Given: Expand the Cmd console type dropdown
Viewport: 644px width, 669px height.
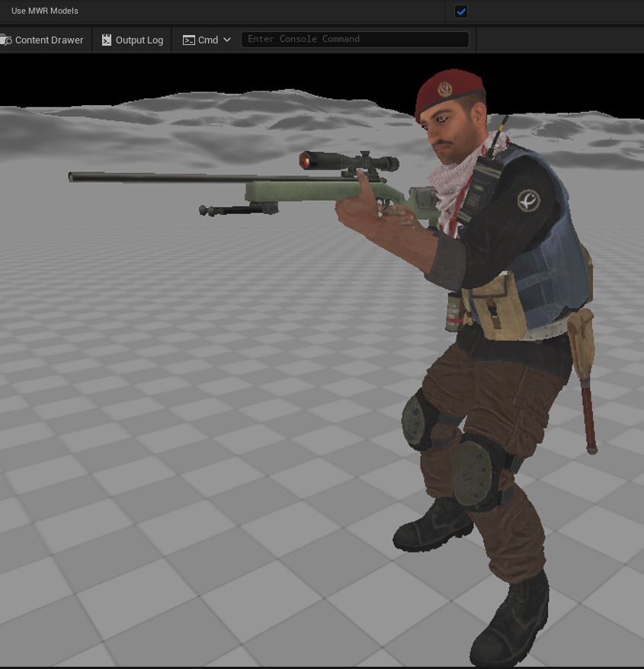Looking at the screenshot, I should [x=207, y=40].
